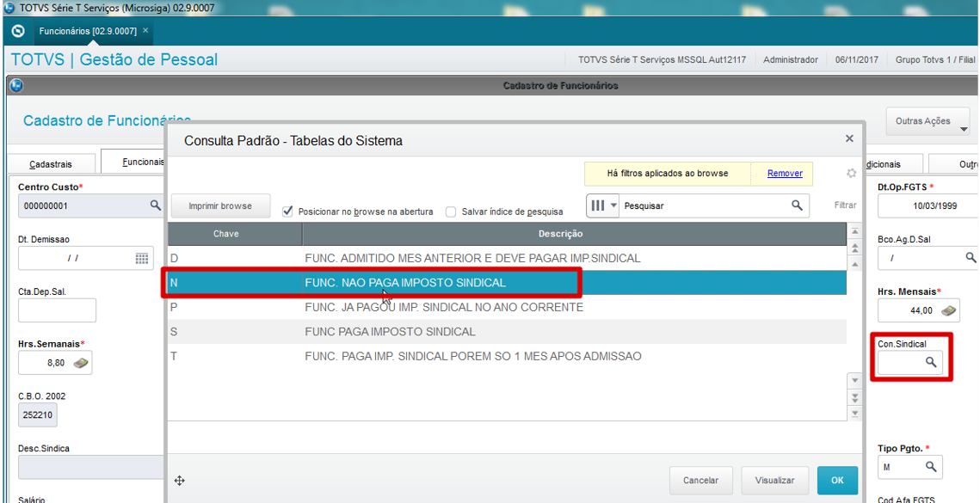Select row FUNC PAGA IMPOSTO SINDICAL
This screenshot has height=503, width=980.
pos(507,332)
